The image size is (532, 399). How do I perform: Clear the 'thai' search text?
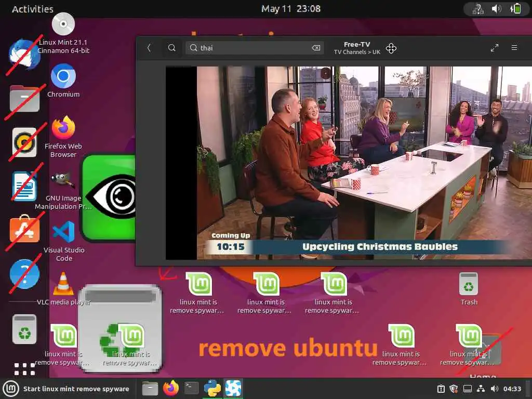[316, 48]
